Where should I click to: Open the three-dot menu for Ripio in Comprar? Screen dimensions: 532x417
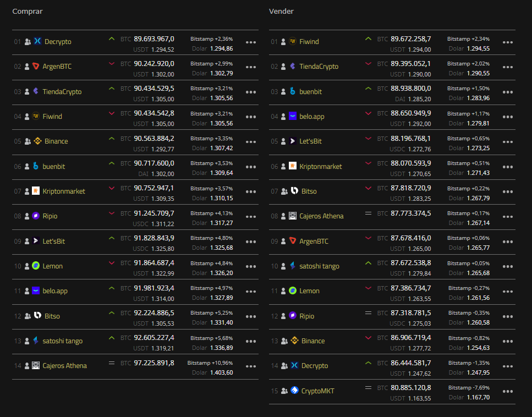[x=251, y=217]
